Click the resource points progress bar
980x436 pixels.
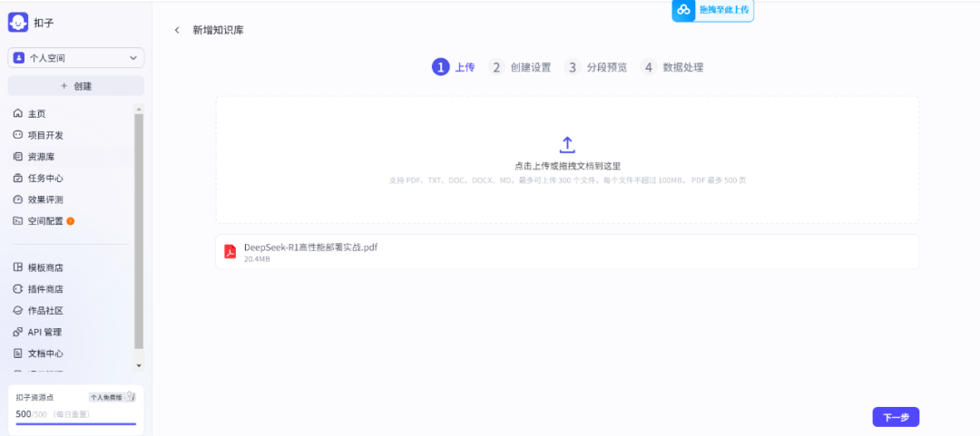75,424
